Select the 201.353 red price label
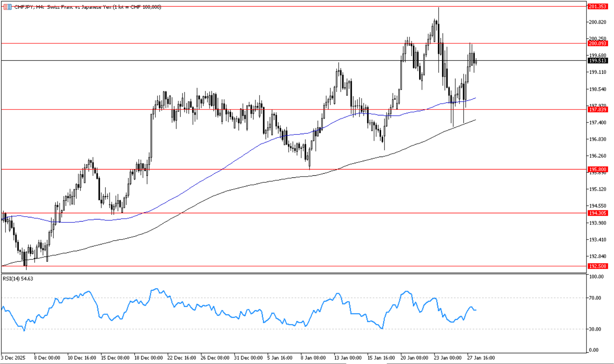 click(597, 7)
